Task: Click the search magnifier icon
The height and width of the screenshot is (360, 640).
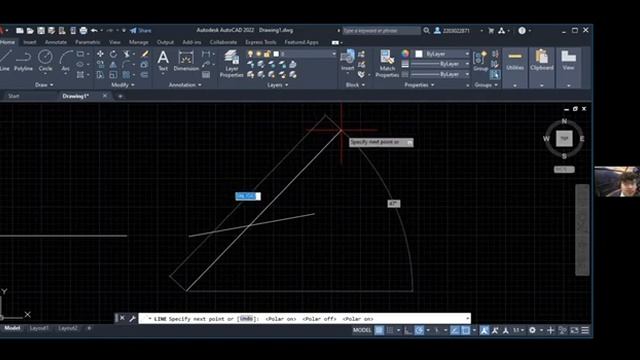Action: coord(427,31)
